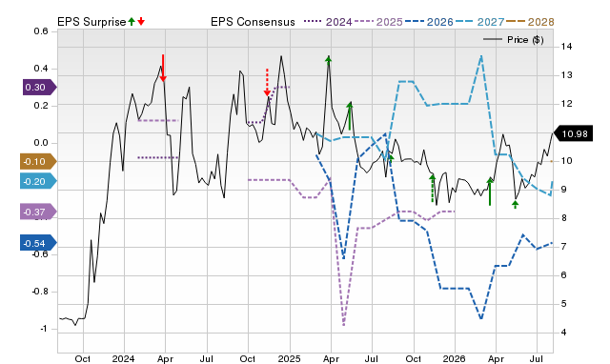Click the -0.8 tick on the EPS axis
The image size is (610, 364).
[40, 292]
